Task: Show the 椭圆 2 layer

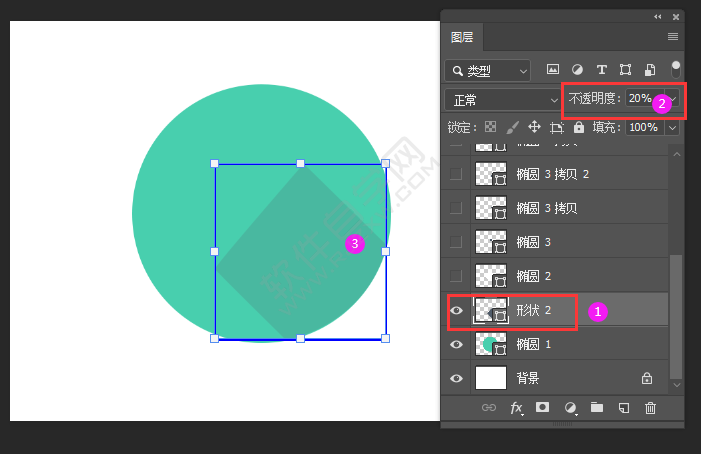Action: point(456,276)
